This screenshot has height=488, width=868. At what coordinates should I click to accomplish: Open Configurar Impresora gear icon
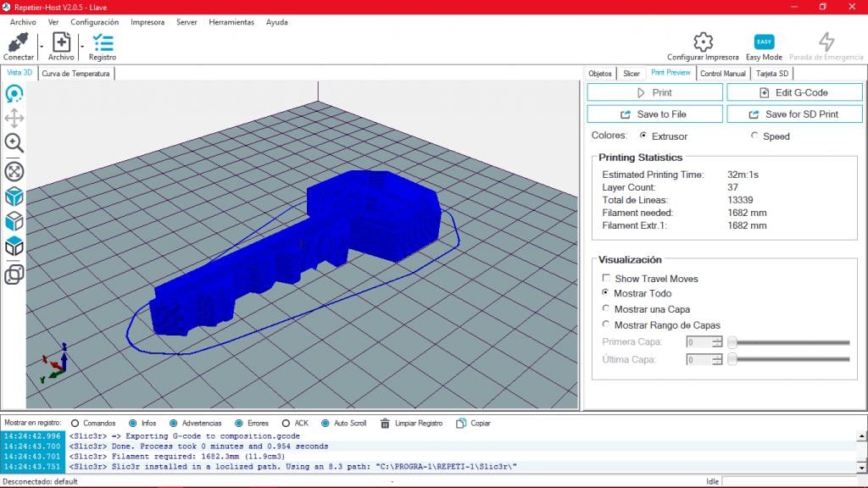coord(703,42)
